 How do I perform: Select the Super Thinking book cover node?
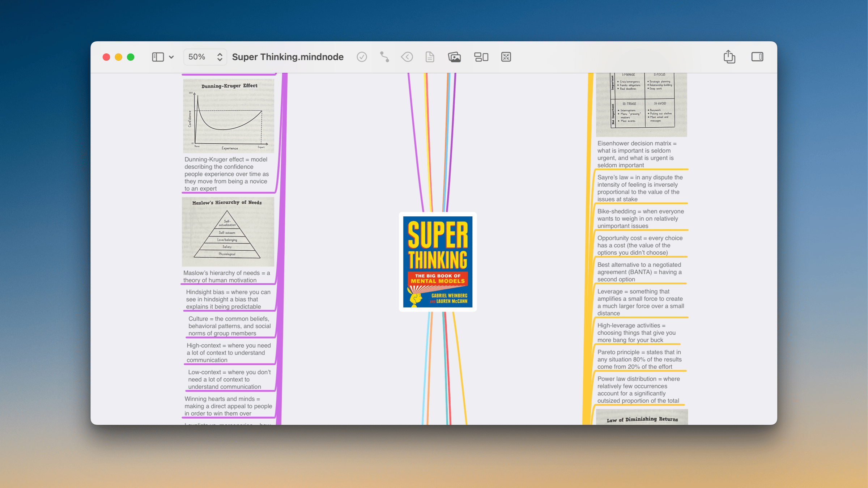[438, 262]
